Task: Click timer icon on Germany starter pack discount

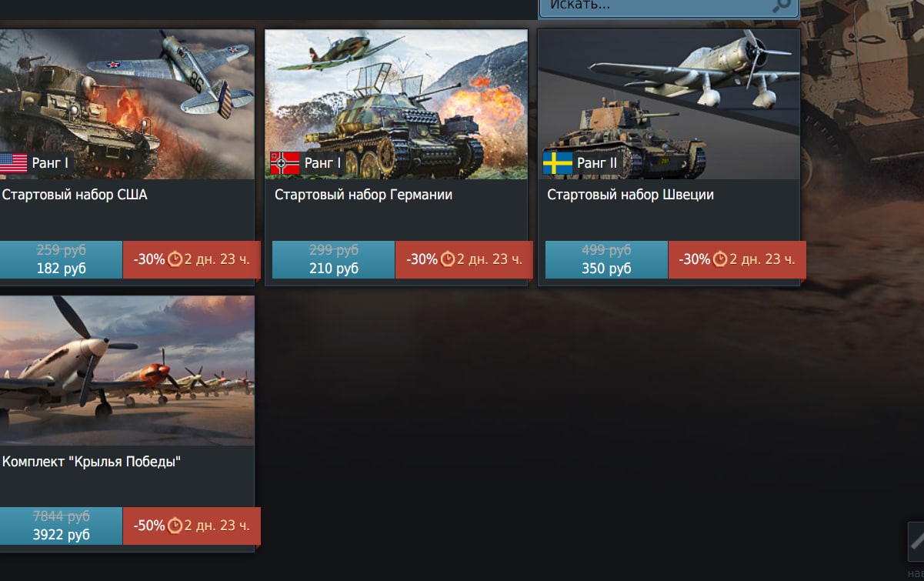Action: 448,259
